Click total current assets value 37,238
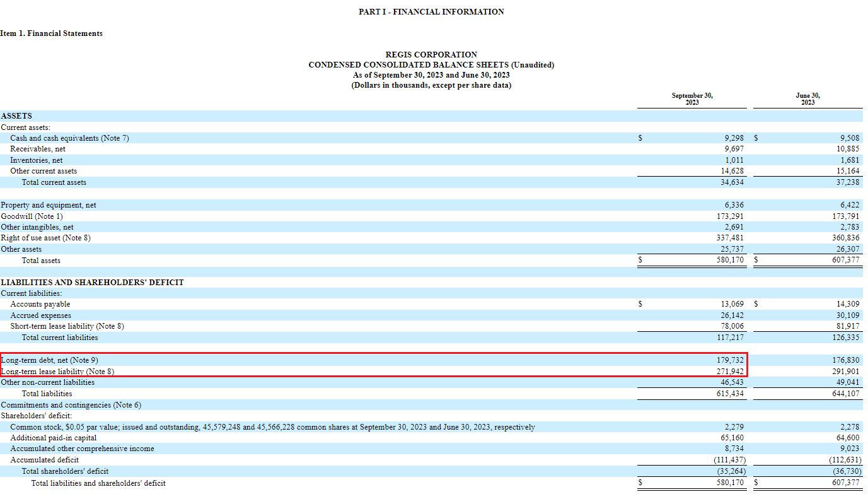Image resolution: width=868 pixels, height=499 pixels. [x=847, y=182]
